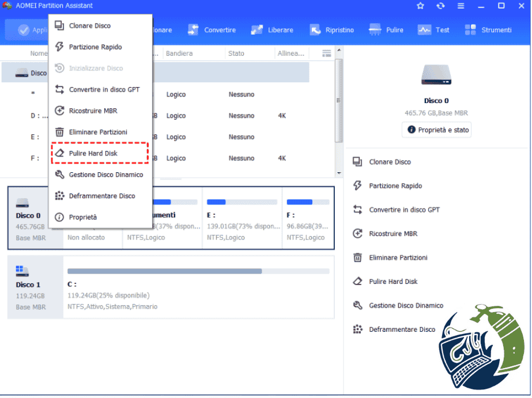The image size is (532, 398).
Task: Click Eliminare Partizioni icon in right panel
Action: point(357,257)
